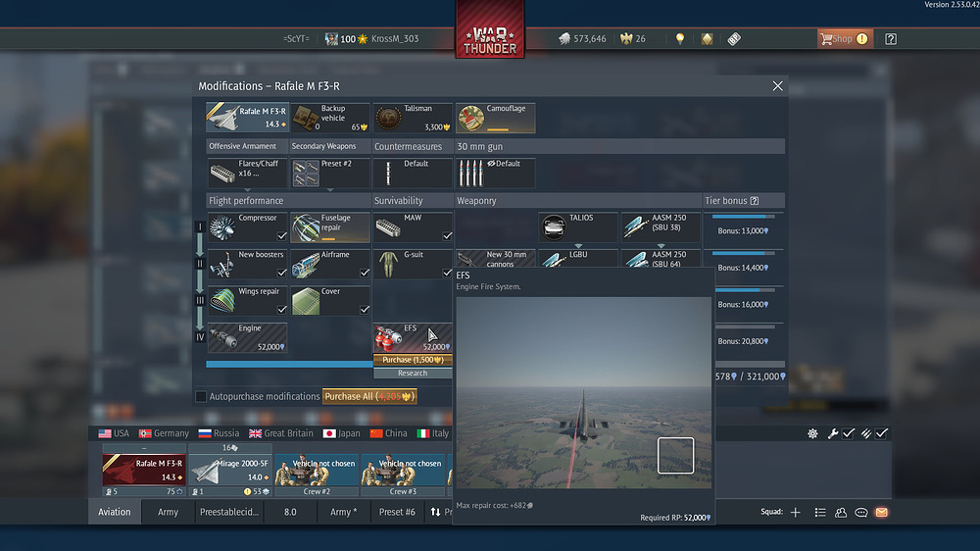Select the TALIOS targeting pod icon

pos(555,228)
